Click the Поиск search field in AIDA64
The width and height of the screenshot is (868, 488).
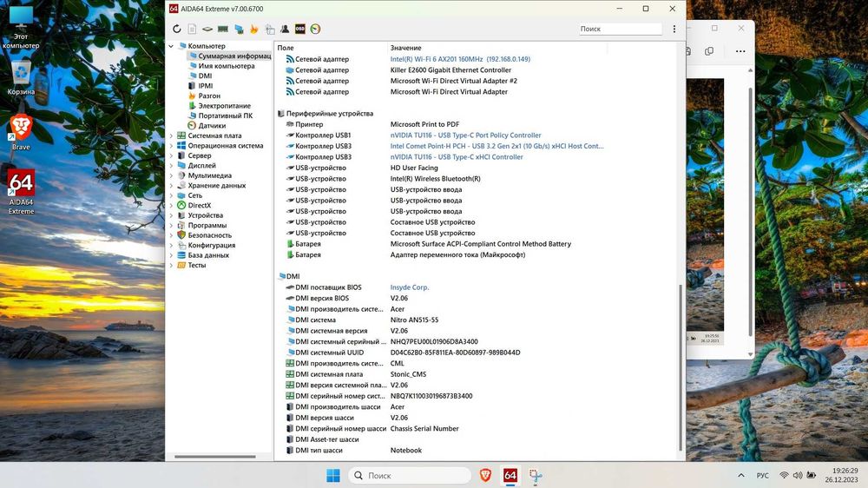pos(620,29)
